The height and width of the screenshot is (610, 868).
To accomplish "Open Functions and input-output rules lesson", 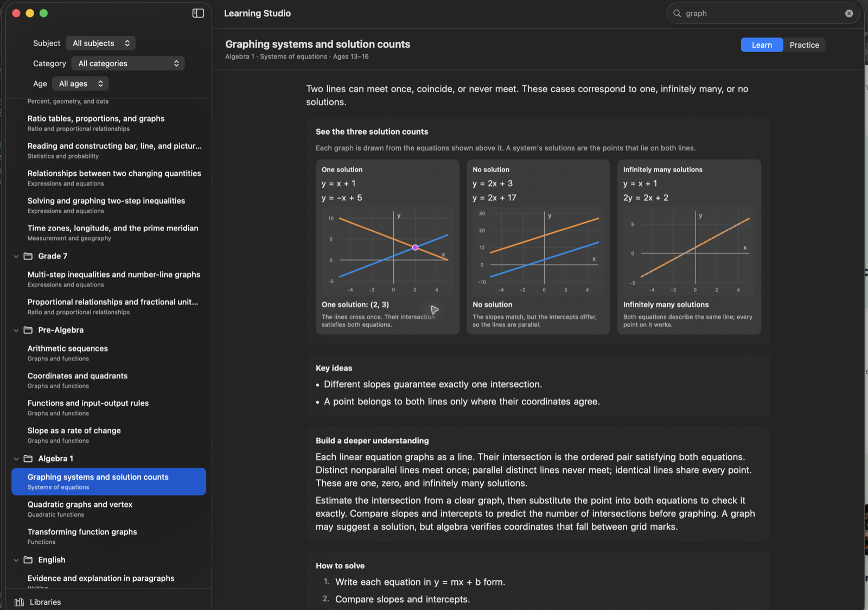I will pos(108,408).
